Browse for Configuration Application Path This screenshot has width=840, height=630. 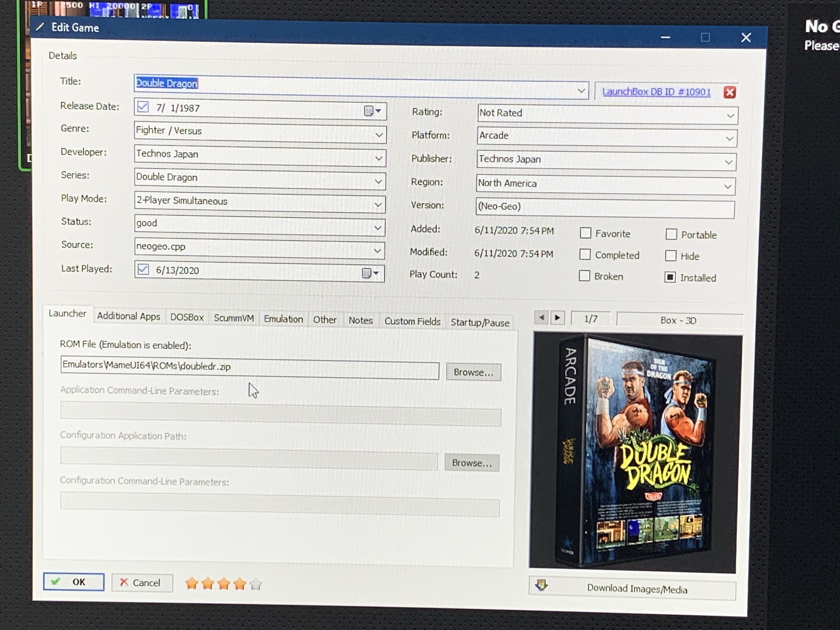[472, 463]
